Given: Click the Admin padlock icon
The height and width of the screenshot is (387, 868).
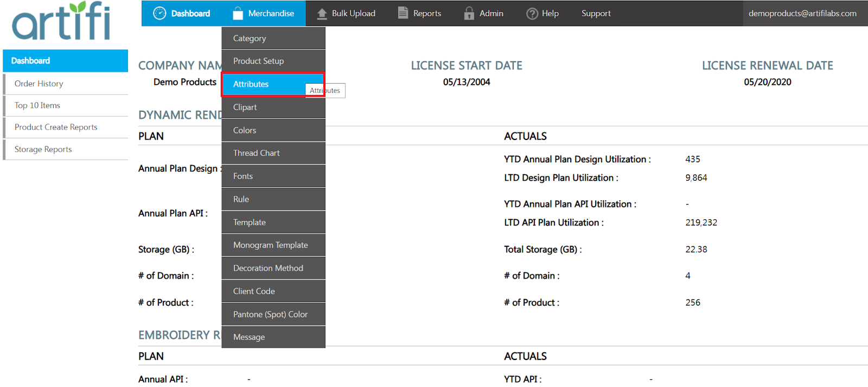Looking at the screenshot, I should click(x=469, y=14).
